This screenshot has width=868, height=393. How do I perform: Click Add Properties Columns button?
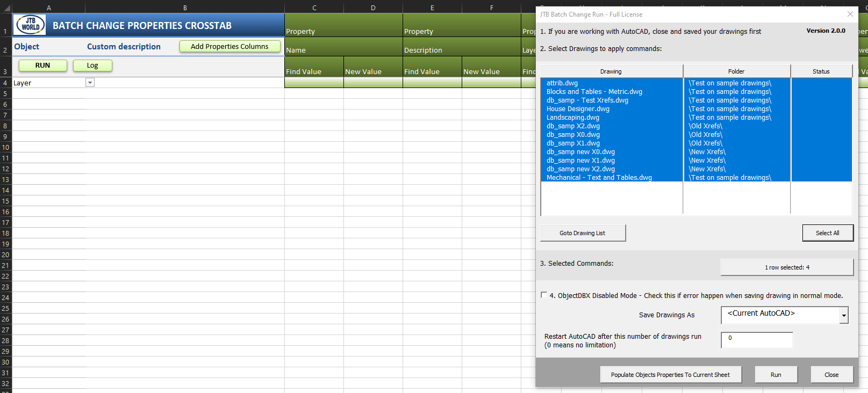click(229, 47)
